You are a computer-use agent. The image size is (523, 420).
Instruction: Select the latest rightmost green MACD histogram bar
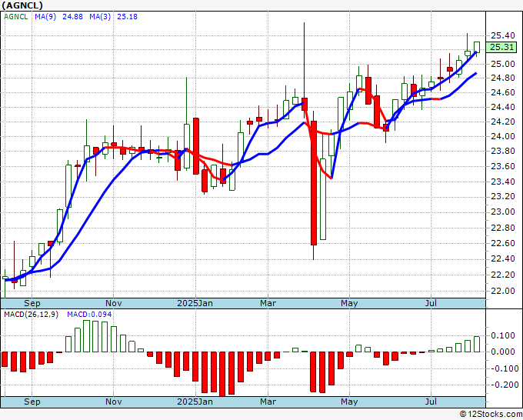tap(477, 345)
